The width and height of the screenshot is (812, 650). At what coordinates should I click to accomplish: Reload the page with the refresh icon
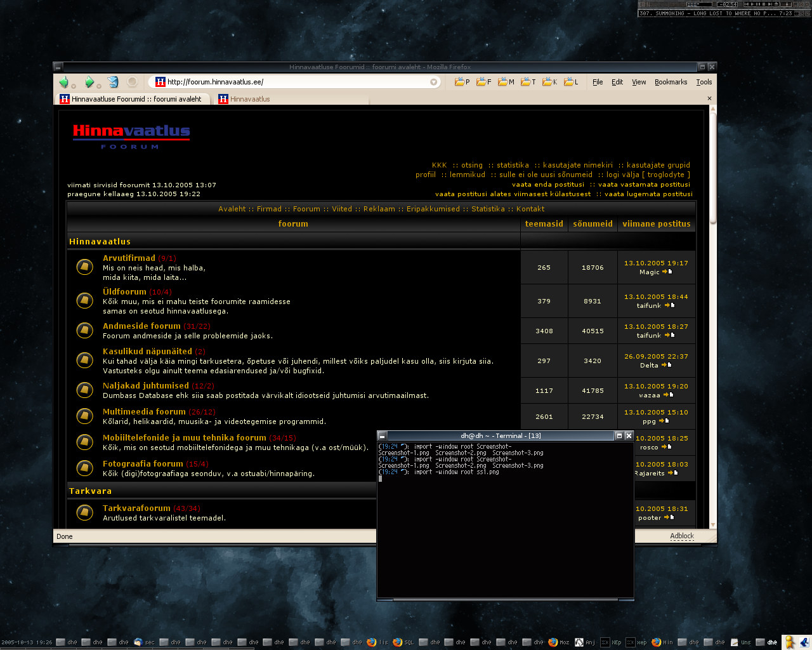pyautogui.click(x=113, y=82)
